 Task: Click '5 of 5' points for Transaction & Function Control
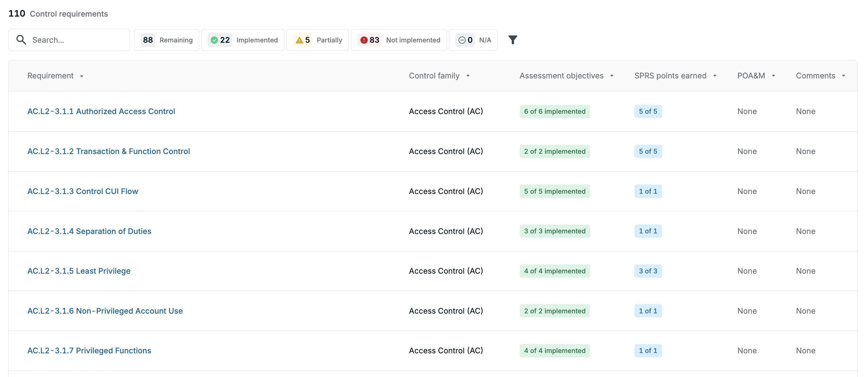coord(648,151)
